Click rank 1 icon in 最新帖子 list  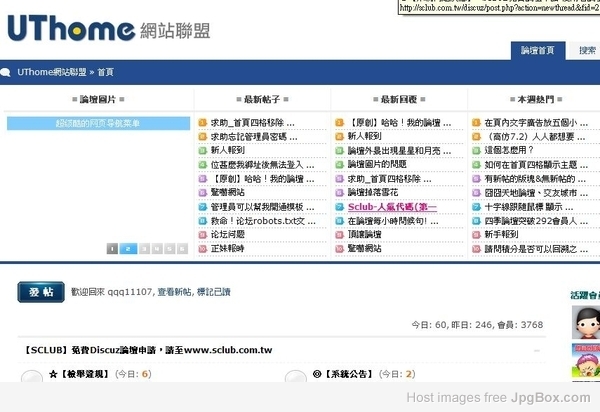pyautogui.click(x=202, y=123)
